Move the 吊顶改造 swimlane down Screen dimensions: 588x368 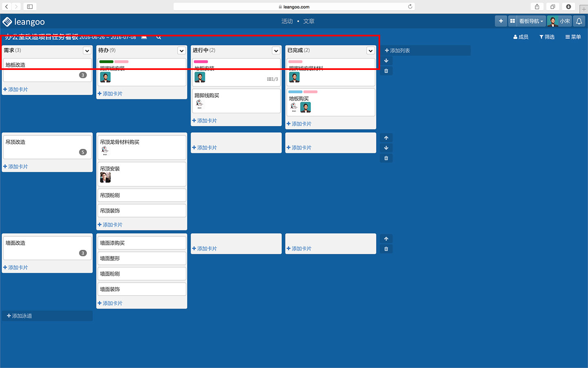click(386, 148)
